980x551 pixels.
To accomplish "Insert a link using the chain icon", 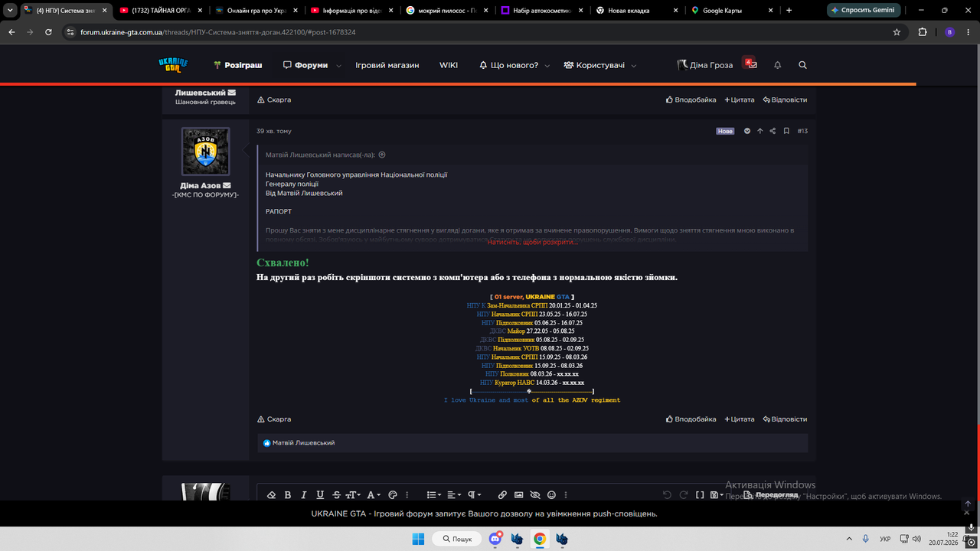I will [x=502, y=495].
